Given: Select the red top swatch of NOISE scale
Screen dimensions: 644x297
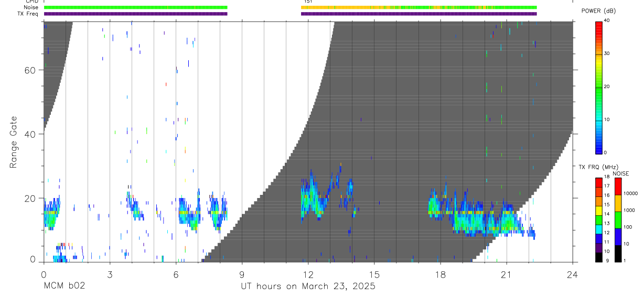Looking at the screenshot, I should pos(618,186).
